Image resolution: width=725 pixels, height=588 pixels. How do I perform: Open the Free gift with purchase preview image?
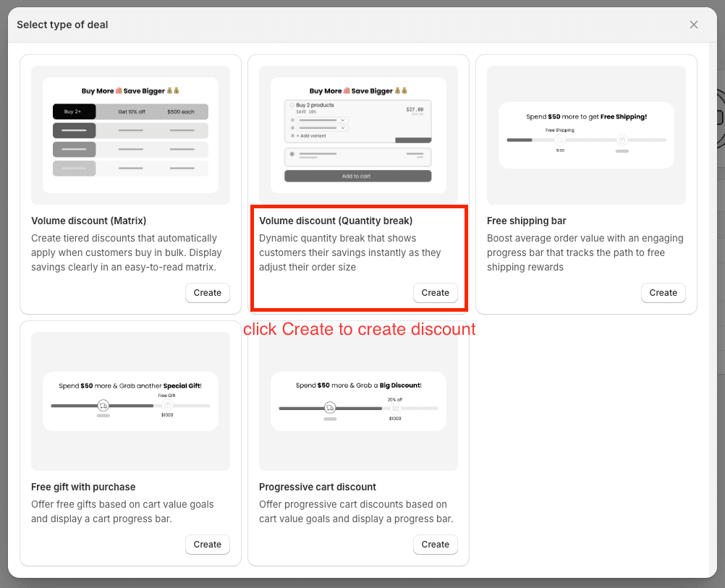point(130,401)
